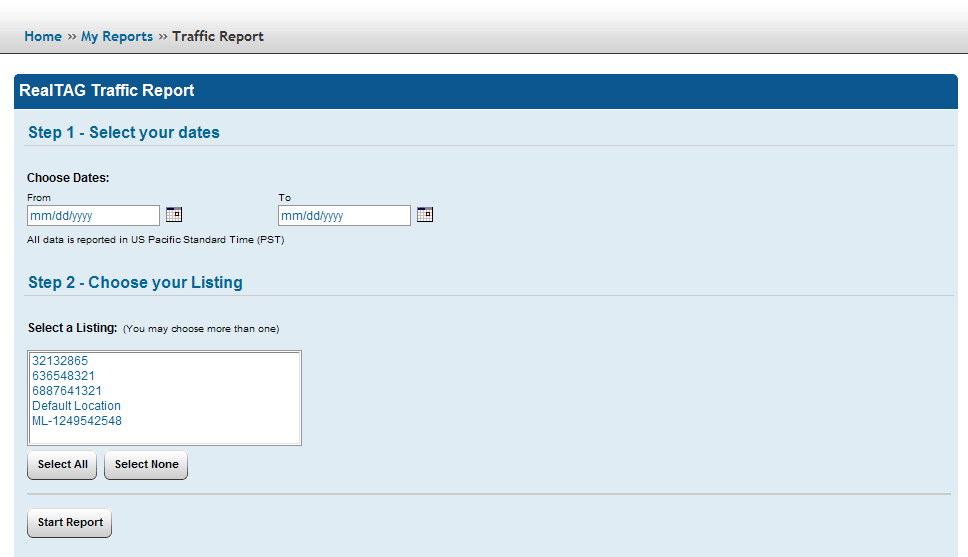Select listing ML-1249542548

pos(164,421)
